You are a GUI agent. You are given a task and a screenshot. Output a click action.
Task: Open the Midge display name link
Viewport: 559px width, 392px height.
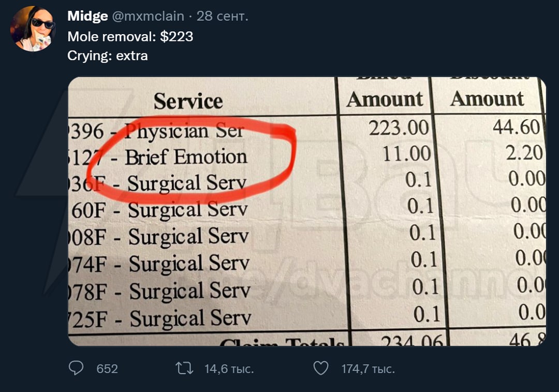click(87, 16)
